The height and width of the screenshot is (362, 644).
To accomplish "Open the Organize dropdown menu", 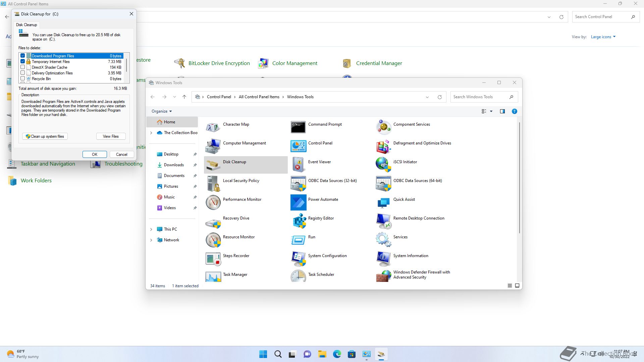I will [x=162, y=111].
